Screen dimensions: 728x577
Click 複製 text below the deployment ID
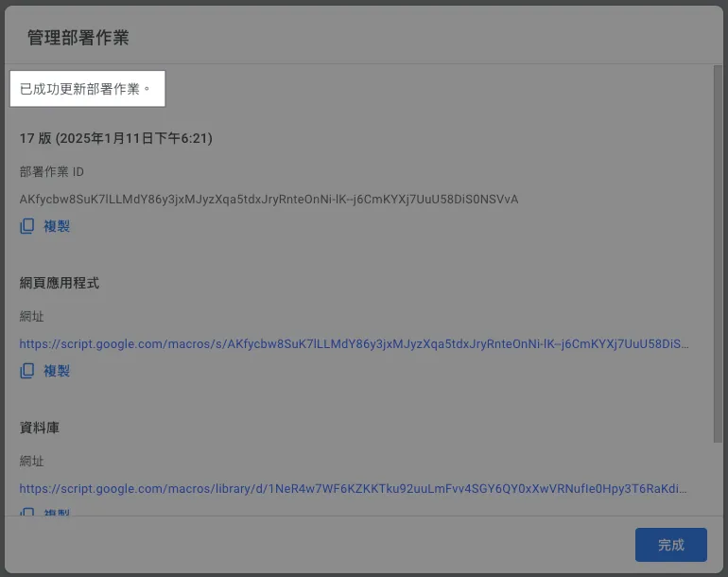point(57,226)
